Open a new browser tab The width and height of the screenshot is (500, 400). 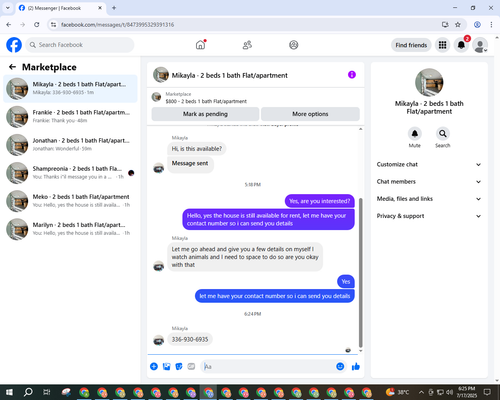114,8
